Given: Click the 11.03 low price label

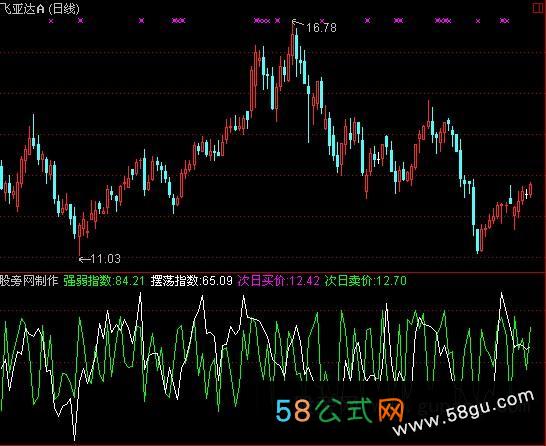Looking at the screenshot, I should pyautogui.click(x=106, y=259).
